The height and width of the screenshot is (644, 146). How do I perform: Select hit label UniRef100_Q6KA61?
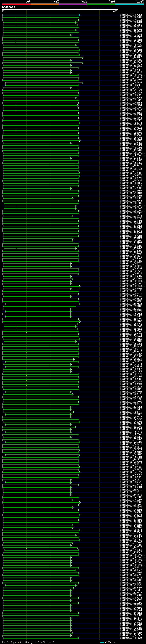pyautogui.click(x=131, y=324)
